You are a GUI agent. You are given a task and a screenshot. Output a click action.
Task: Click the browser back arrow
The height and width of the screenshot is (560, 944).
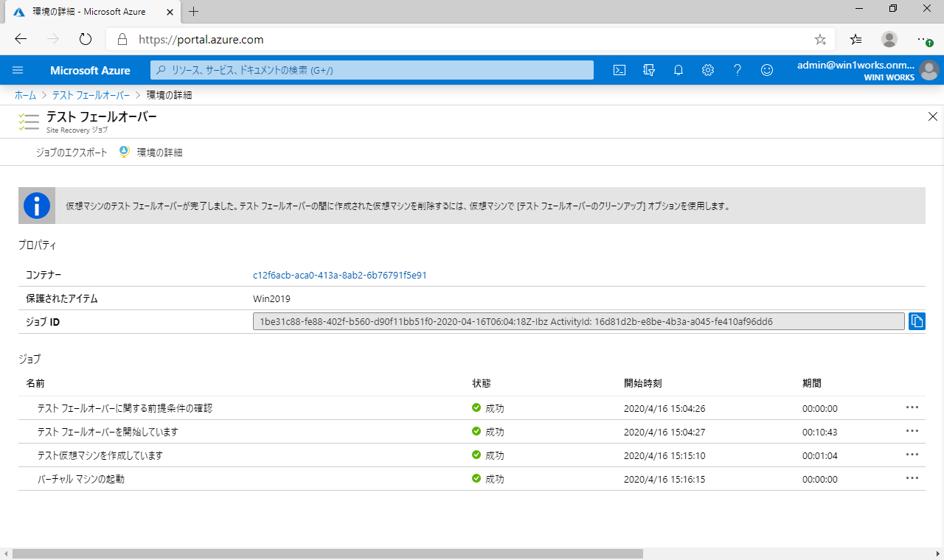tap(21, 39)
